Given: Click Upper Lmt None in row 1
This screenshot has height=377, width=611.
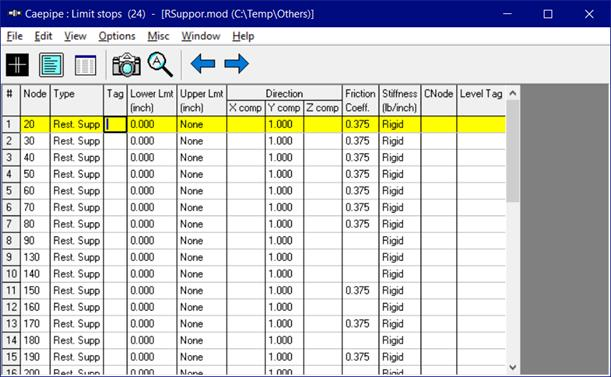Looking at the screenshot, I should tap(201, 124).
